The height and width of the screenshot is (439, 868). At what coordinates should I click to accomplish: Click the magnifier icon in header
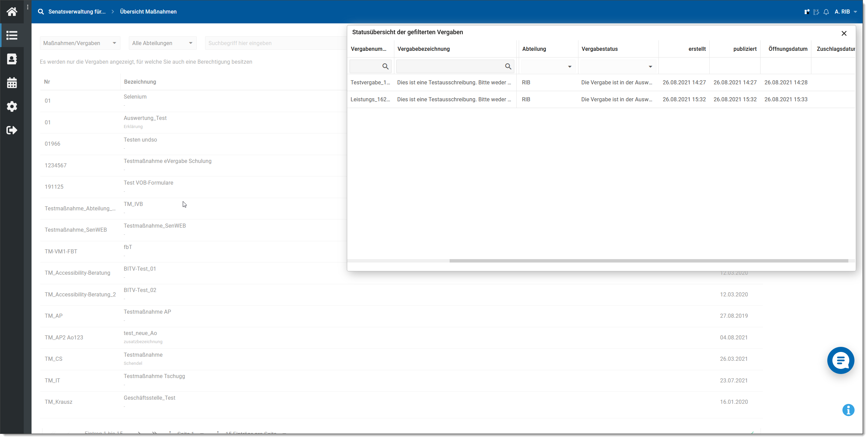[x=41, y=12]
